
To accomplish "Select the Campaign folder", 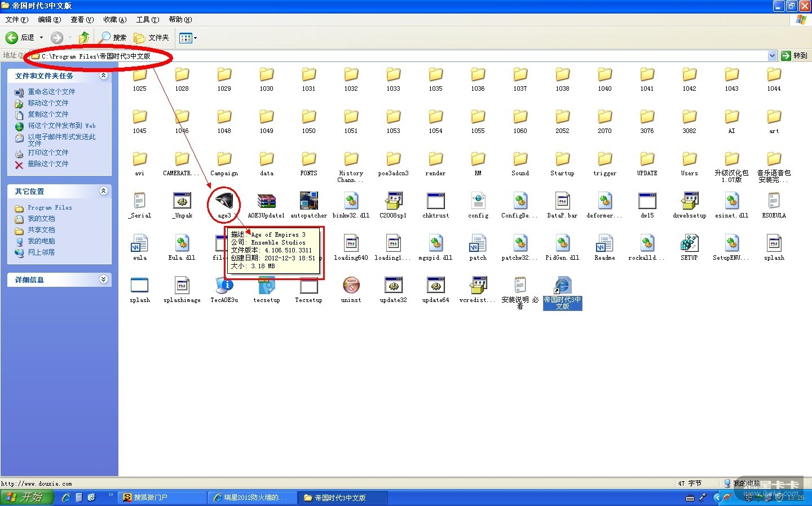I will pos(224,159).
